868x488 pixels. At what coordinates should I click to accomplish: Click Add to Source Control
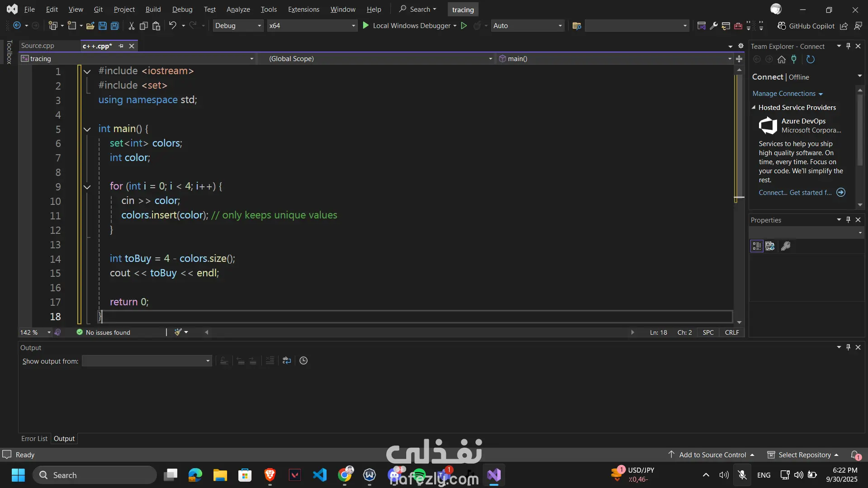(711, 455)
